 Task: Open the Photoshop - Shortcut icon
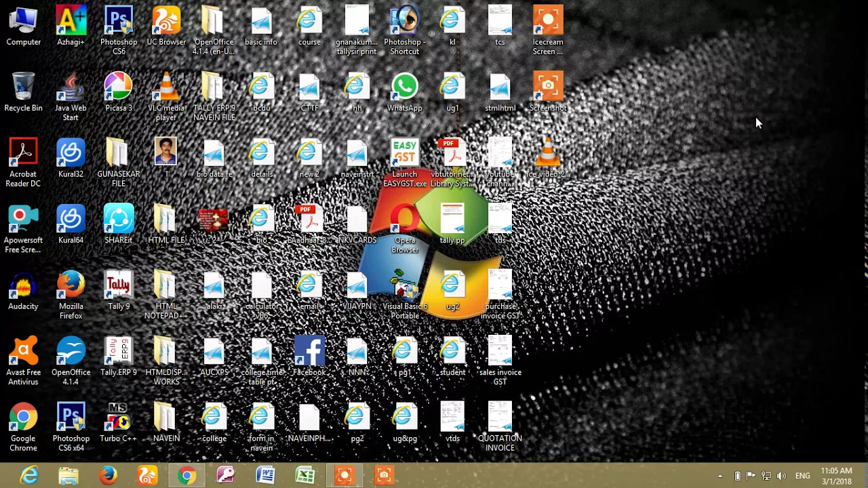(405, 31)
